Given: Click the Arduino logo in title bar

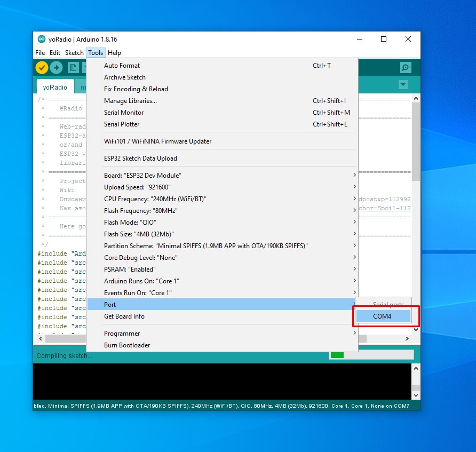Looking at the screenshot, I should 42,39.
